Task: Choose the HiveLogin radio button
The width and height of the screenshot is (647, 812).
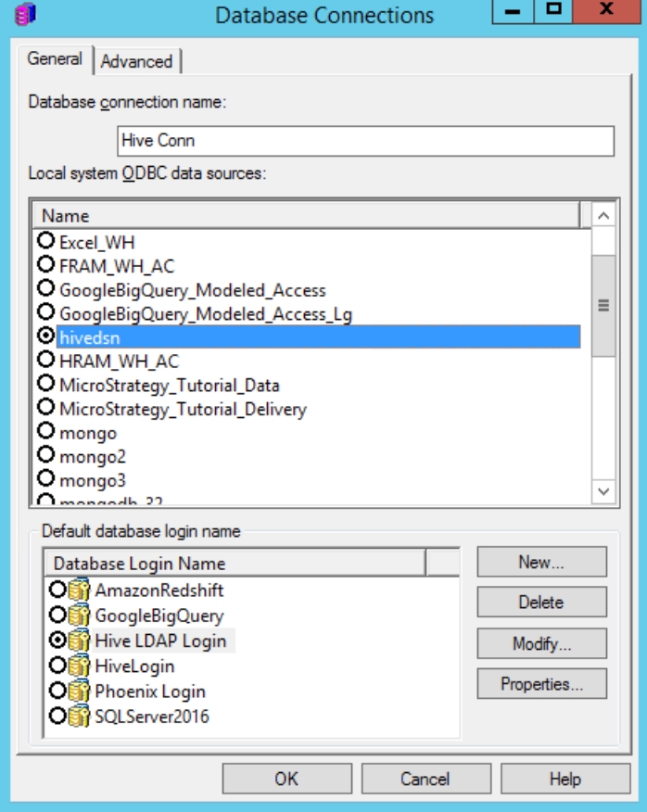Action: (x=57, y=666)
